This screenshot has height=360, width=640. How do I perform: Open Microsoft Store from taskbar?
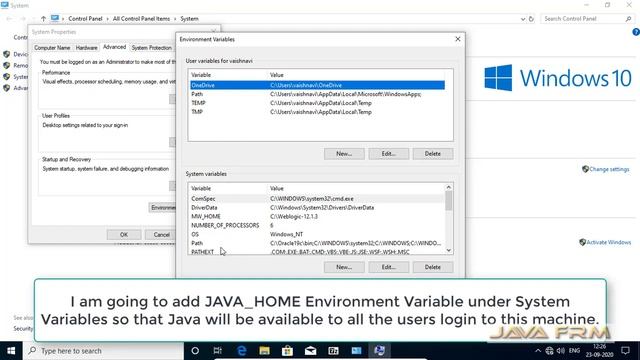click(x=287, y=351)
